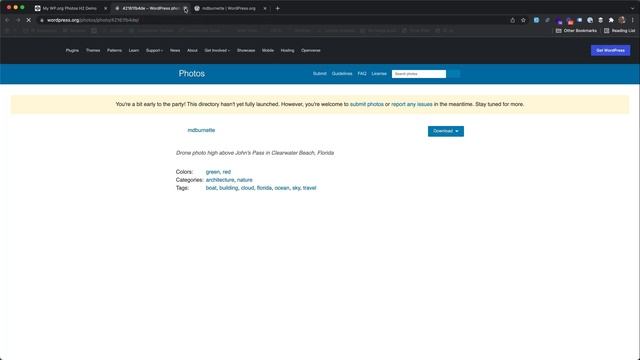Open Hosting navigation link
Viewport: 640px width, 360px height.
tap(287, 50)
